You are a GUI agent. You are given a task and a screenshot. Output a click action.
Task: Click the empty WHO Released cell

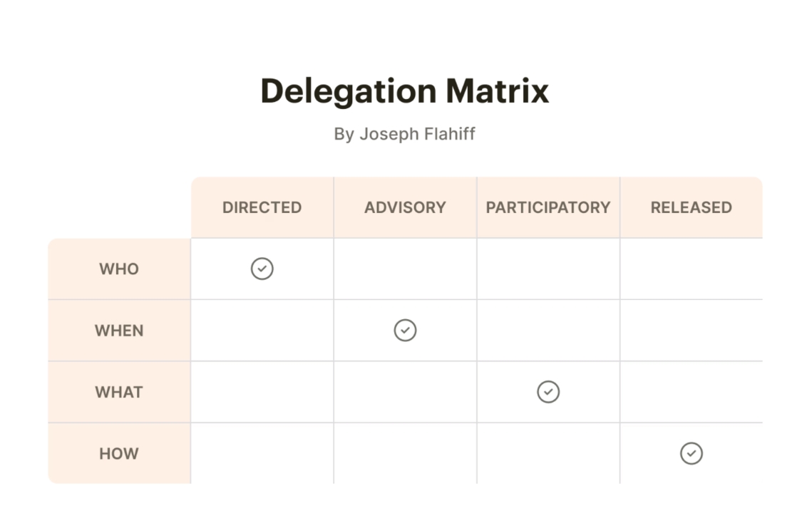pos(691,269)
